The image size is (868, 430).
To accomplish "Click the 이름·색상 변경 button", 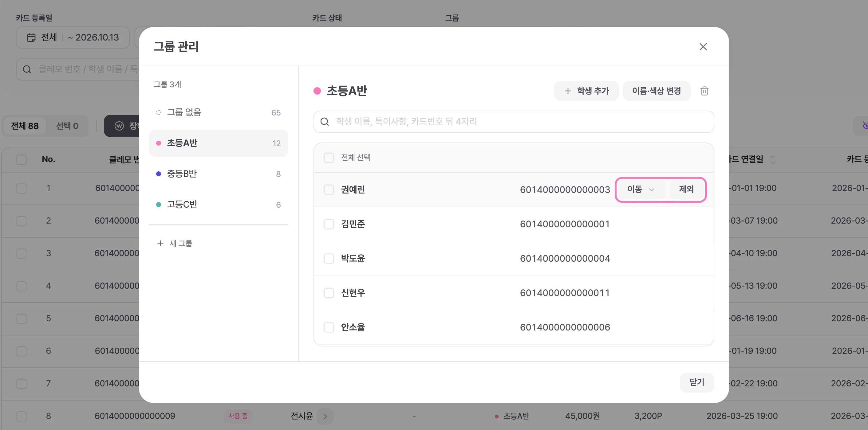I will (x=657, y=91).
